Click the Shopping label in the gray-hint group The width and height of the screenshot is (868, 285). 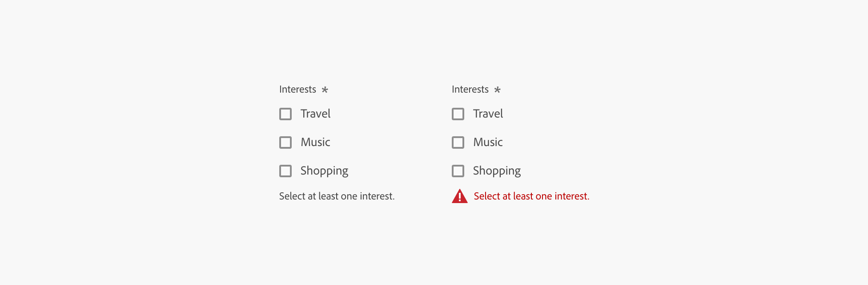pos(324,171)
